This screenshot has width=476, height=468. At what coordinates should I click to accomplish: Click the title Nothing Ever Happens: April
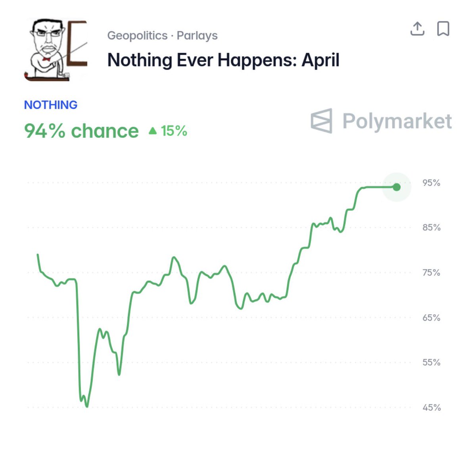tap(223, 60)
